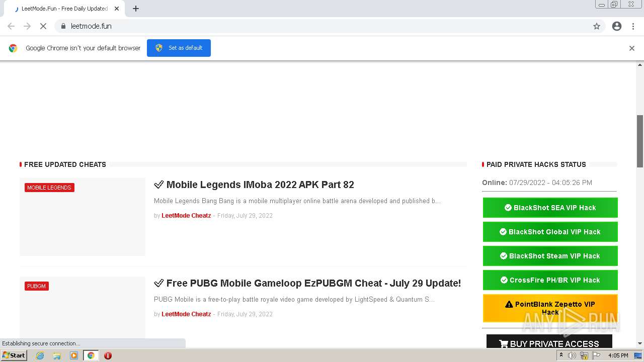The image size is (644, 362).
Task: Open BlackShot SEA VIP Hack status
Action: pos(550,208)
